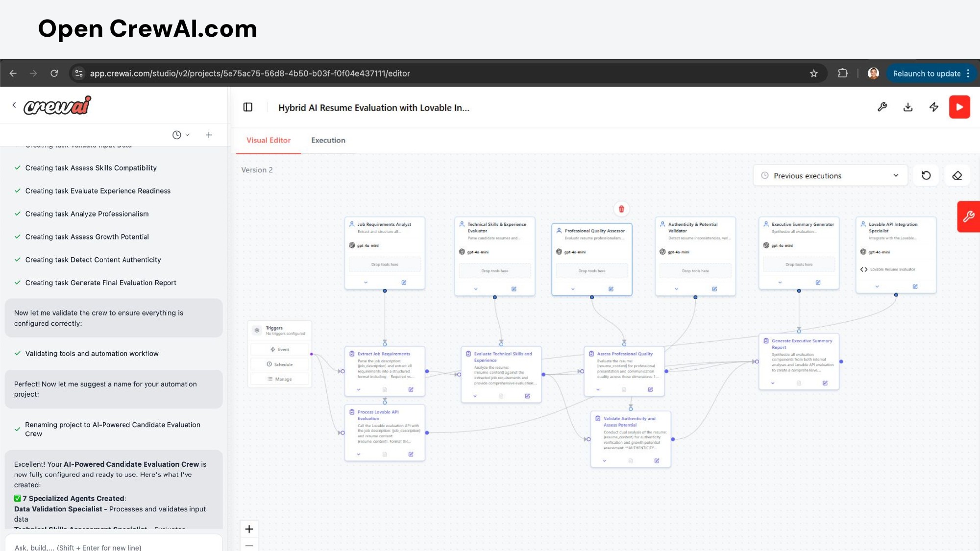Viewport: 980px width, 551px height.
Task: Switch to the Execution tab
Action: [328, 141]
